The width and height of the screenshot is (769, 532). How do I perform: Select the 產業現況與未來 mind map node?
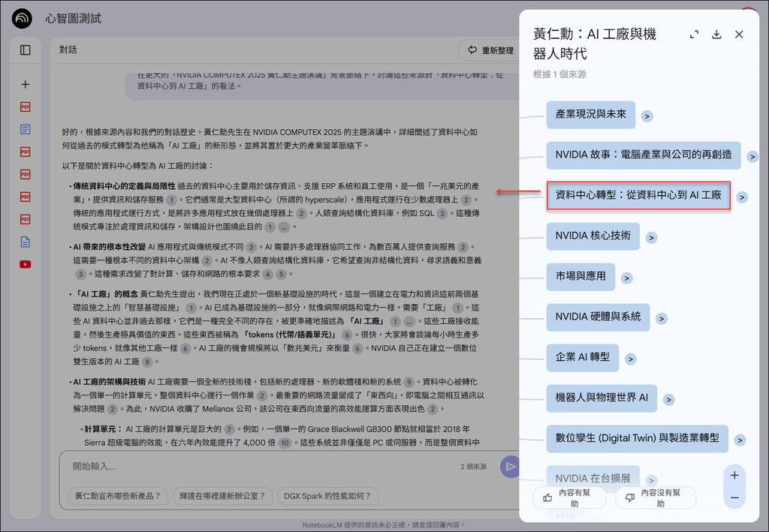tap(591, 115)
